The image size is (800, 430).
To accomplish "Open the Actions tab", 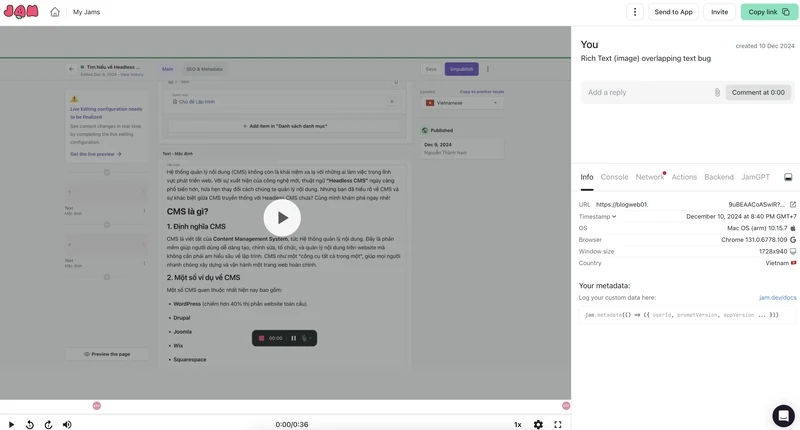I will pyautogui.click(x=684, y=177).
